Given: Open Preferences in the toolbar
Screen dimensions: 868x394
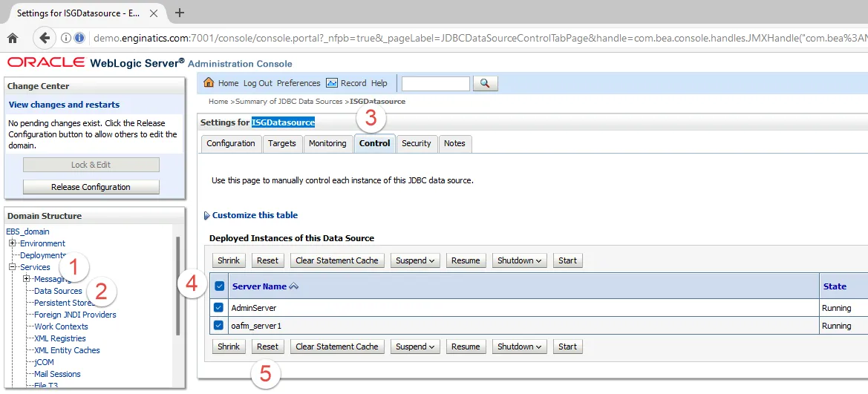Looking at the screenshot, I should tap(298, 83).
